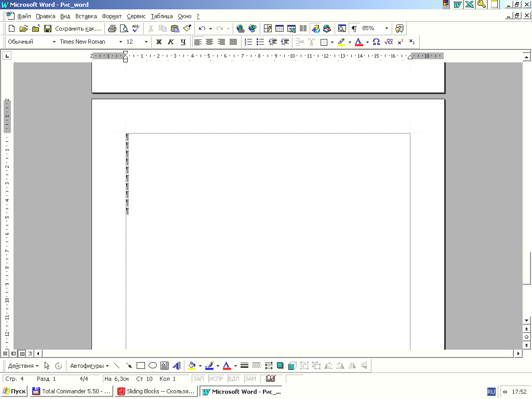
Task: Undo last action arrow icon
Action: pos(202,29)
